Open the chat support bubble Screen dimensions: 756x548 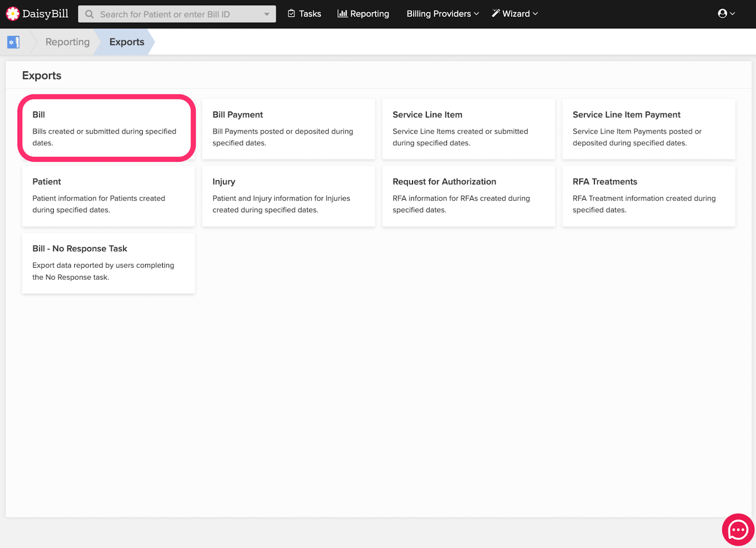coord(738,530)
